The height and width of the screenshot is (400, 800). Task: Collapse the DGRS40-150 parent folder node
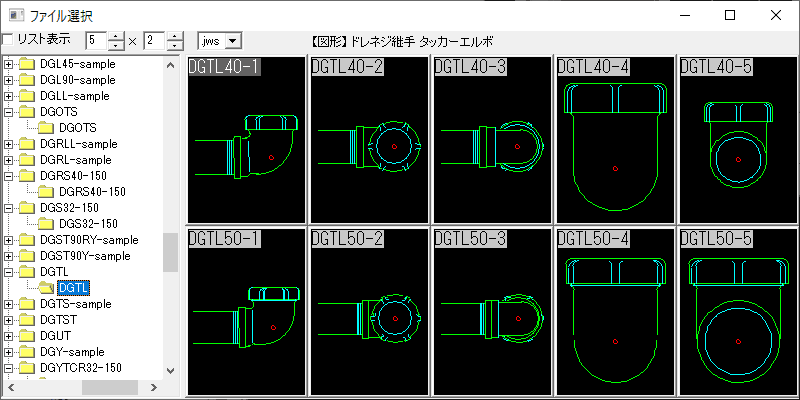tap(9, 176)
